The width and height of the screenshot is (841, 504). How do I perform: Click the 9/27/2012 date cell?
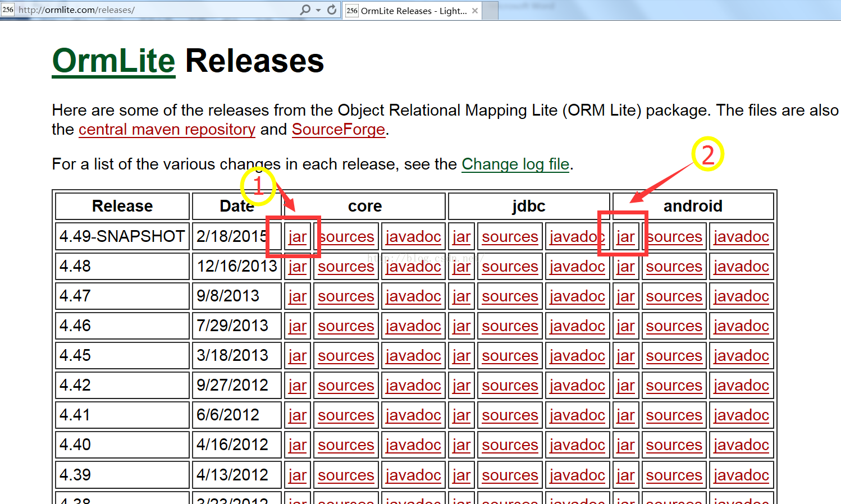coord(237,385)
